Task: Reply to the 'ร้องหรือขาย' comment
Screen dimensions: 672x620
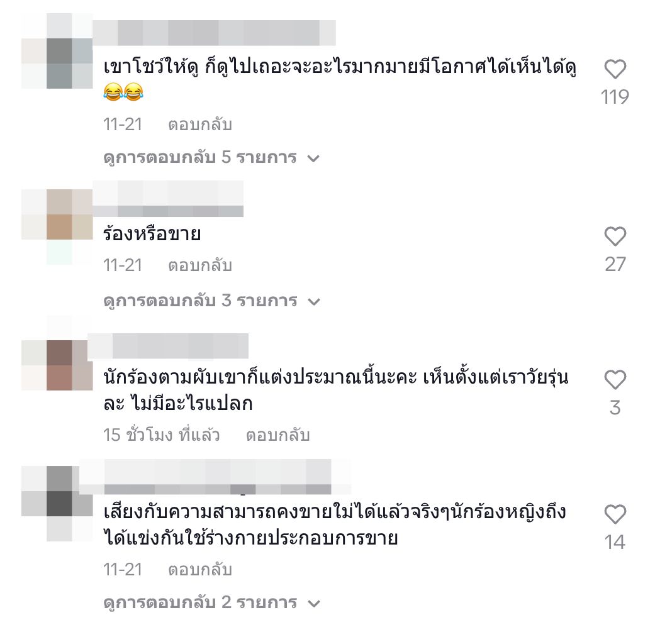Action: click(x=199, y=265)
